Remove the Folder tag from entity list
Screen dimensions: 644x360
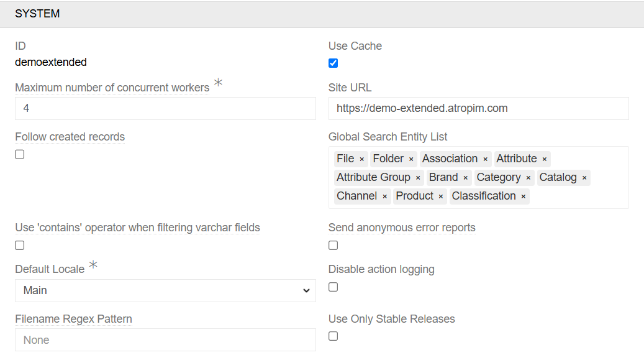click(x=411, y=159)
